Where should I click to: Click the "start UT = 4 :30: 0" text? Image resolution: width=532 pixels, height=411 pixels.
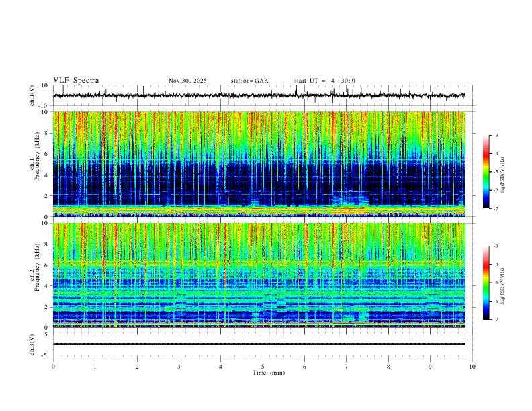click(324, 81)
